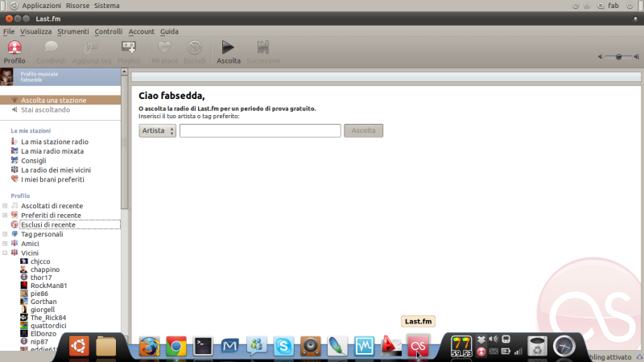644x362 pixels.
Task: Open the trash icon in dock
Action: point(537,347)
